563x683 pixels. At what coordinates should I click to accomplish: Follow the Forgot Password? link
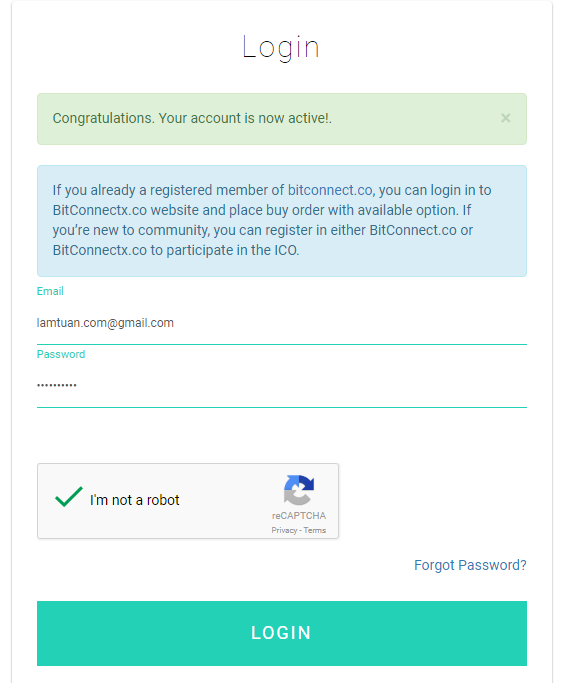coord(470,565)
